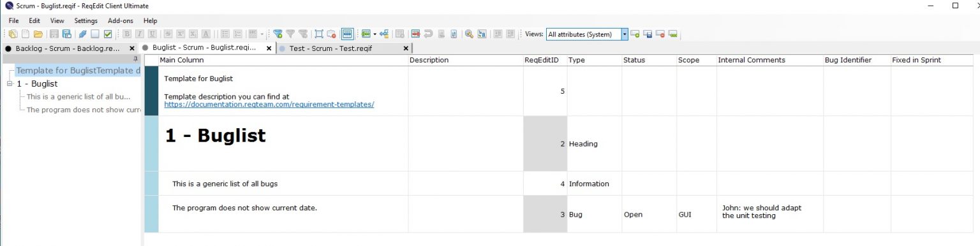
Task: Open a file with the yellow folder icon
Action: point(38,34)
